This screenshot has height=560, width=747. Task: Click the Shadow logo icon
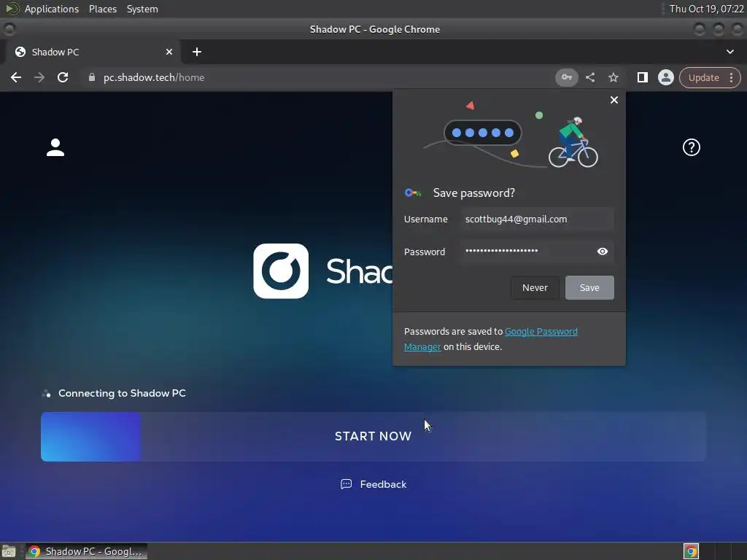point(281,271)
